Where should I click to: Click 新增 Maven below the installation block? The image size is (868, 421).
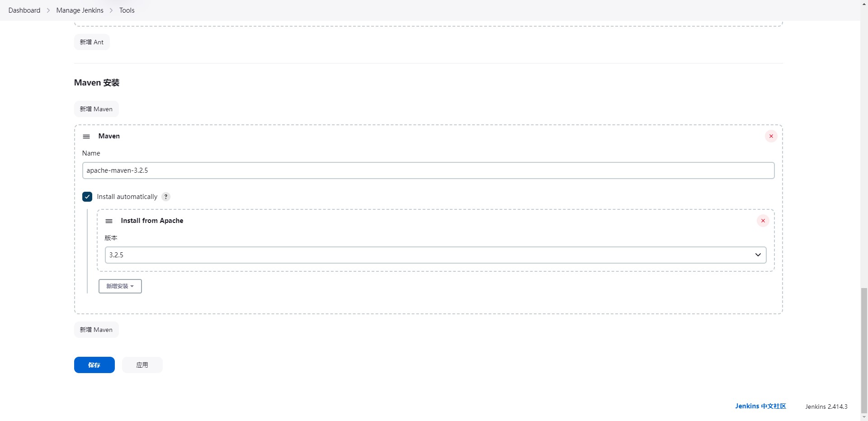coord(96,329)
